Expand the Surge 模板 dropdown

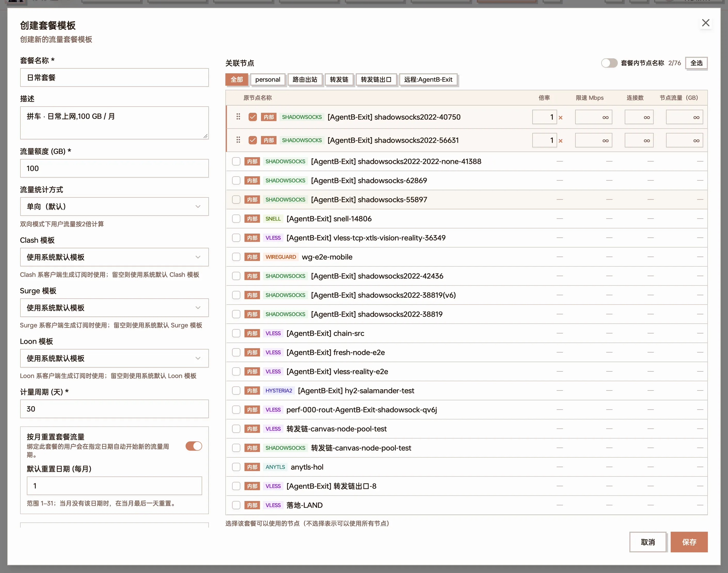[x=114, y=308]
